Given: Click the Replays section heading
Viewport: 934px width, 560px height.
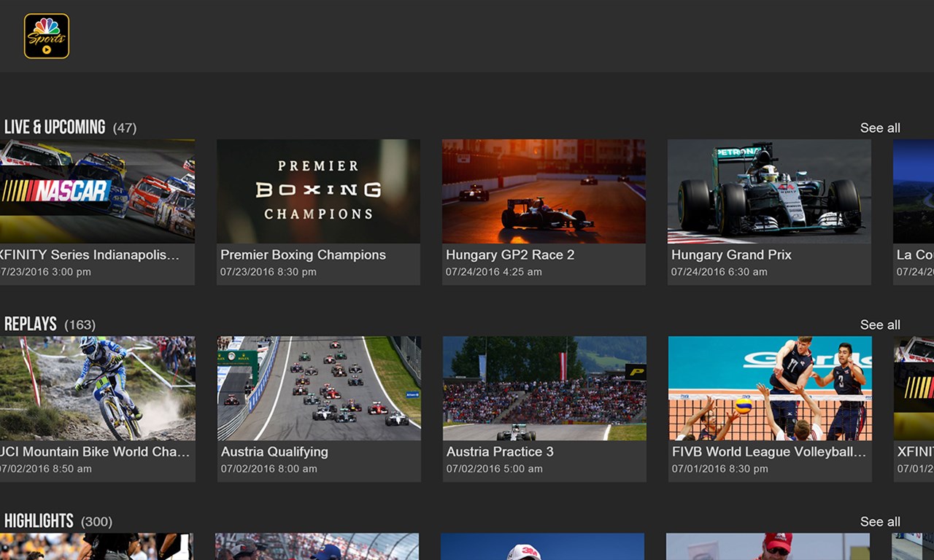Looking at the screenshot, I should [31, 323].
